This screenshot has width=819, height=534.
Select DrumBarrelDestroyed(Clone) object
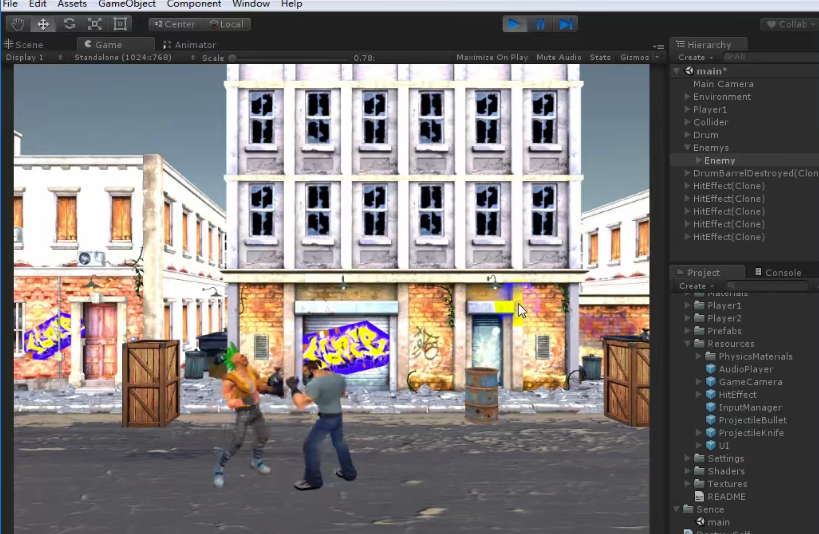pyautogui.click(x=755, y=173)
